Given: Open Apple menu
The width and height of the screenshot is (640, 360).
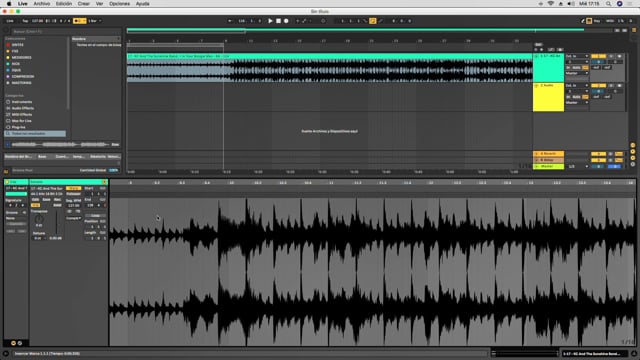Looking at the screenshot, I should coord(9,4).
